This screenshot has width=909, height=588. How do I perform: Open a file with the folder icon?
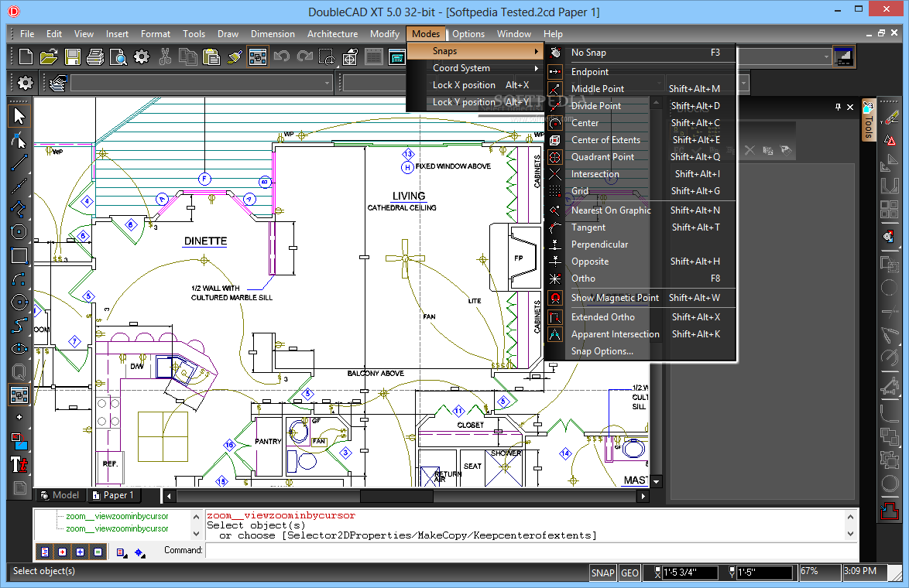49,56
